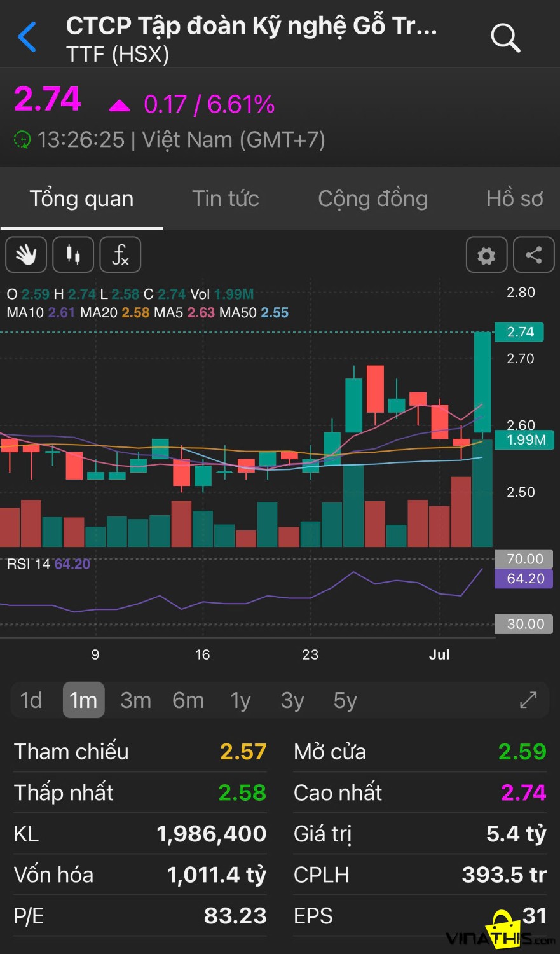This screenshot has width=560, height=954.
Task: Open the Cộng đồng tab
Action: tap(372, 198)
